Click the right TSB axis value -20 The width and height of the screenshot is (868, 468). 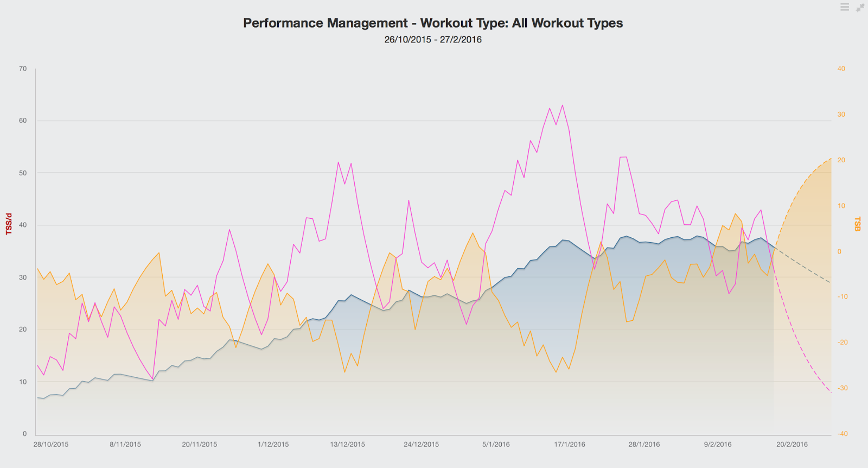click(843, 343)
